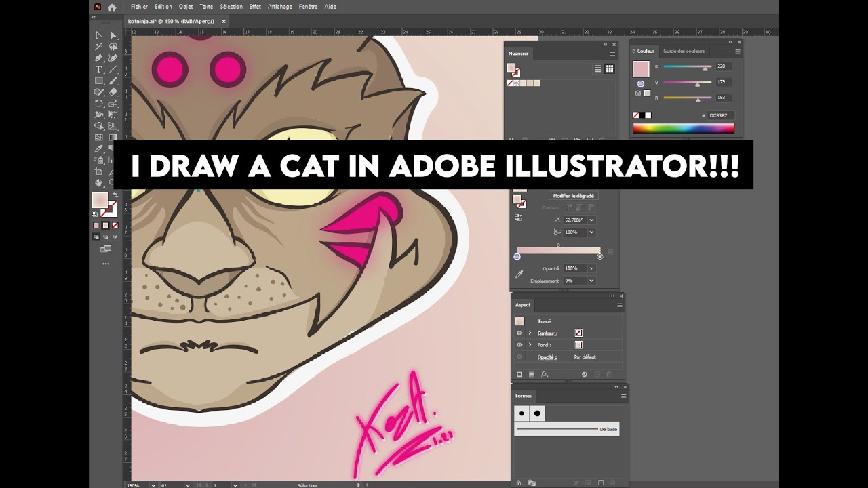Select the Pen tool
This screenshot has height=488, width=868.
[99, 58]
